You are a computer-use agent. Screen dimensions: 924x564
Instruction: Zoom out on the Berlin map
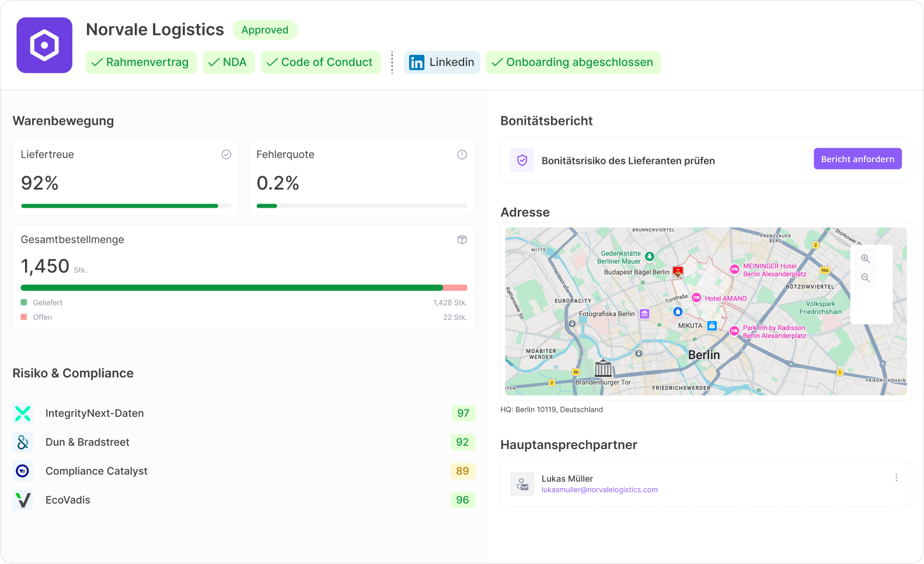[866, 278]
